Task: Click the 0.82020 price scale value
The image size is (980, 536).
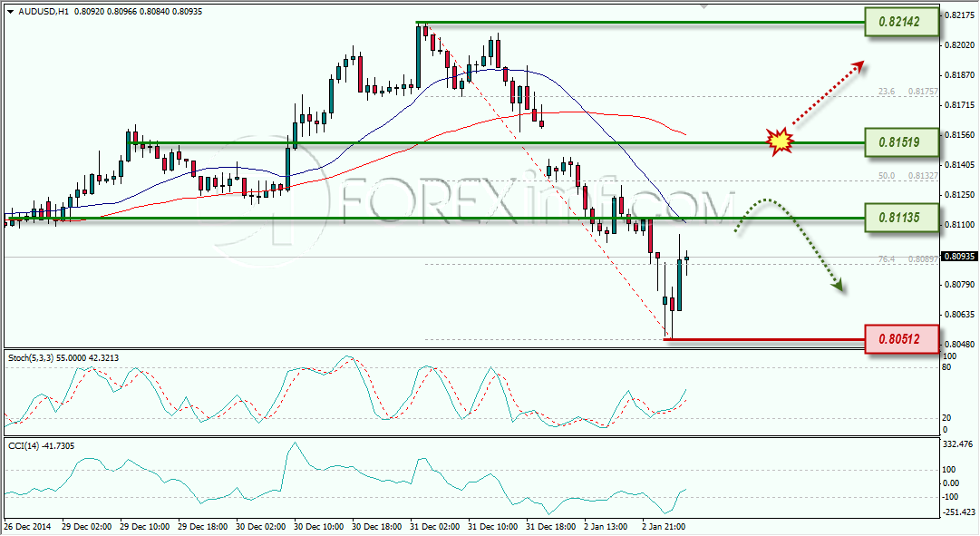Action: [959, 45]
